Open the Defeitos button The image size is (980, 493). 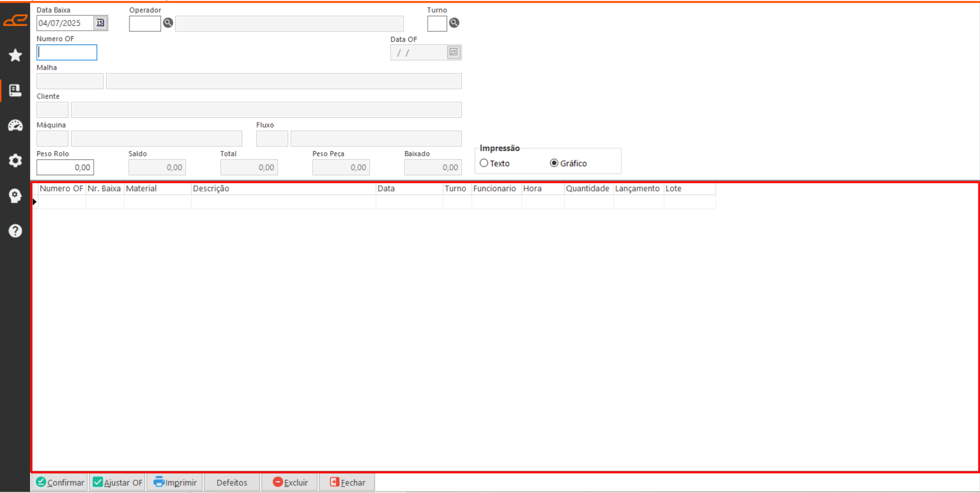click(x=232, y=482)
